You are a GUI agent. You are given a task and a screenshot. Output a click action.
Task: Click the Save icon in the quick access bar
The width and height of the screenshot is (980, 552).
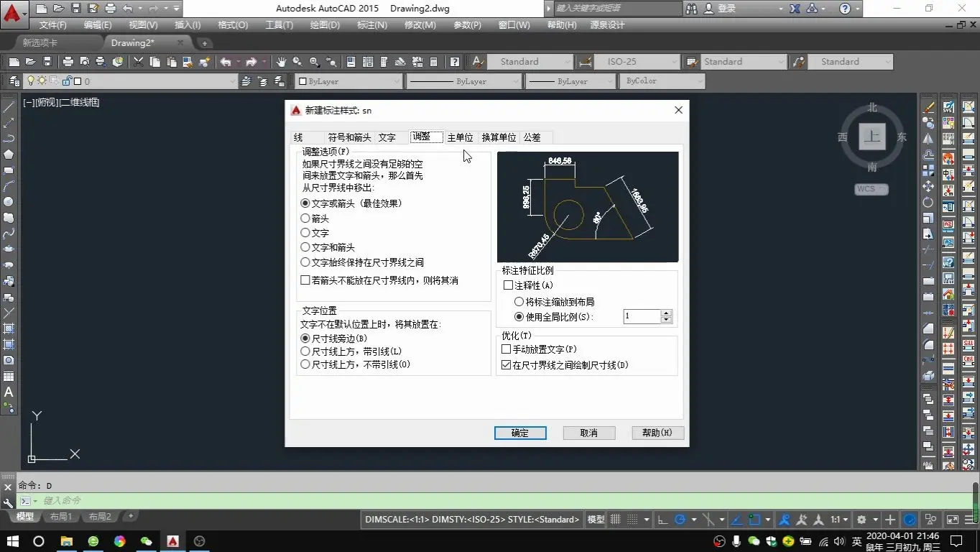[x=75, y=9]
